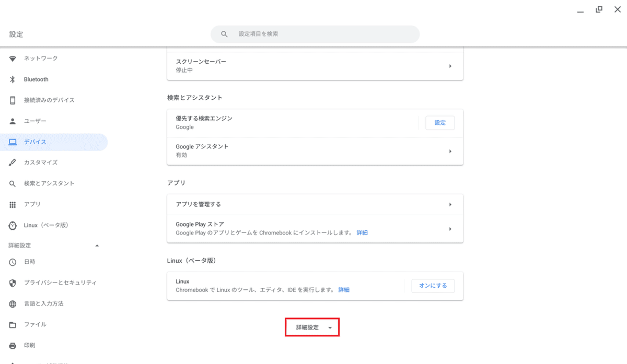The width and height of the screenshot is (627, 364).
Task: Click the プライバシーとセキュリティ shield icon
Action: (13, 283)
